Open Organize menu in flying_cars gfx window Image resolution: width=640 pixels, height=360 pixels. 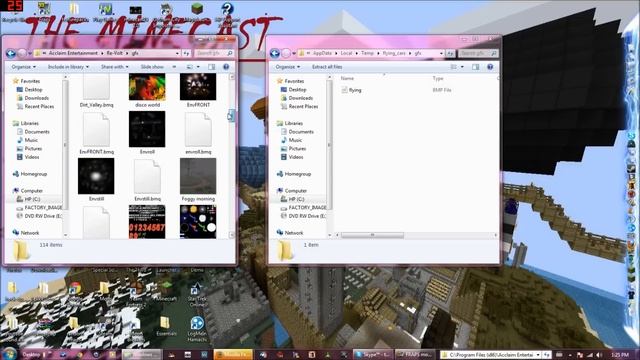287,67
